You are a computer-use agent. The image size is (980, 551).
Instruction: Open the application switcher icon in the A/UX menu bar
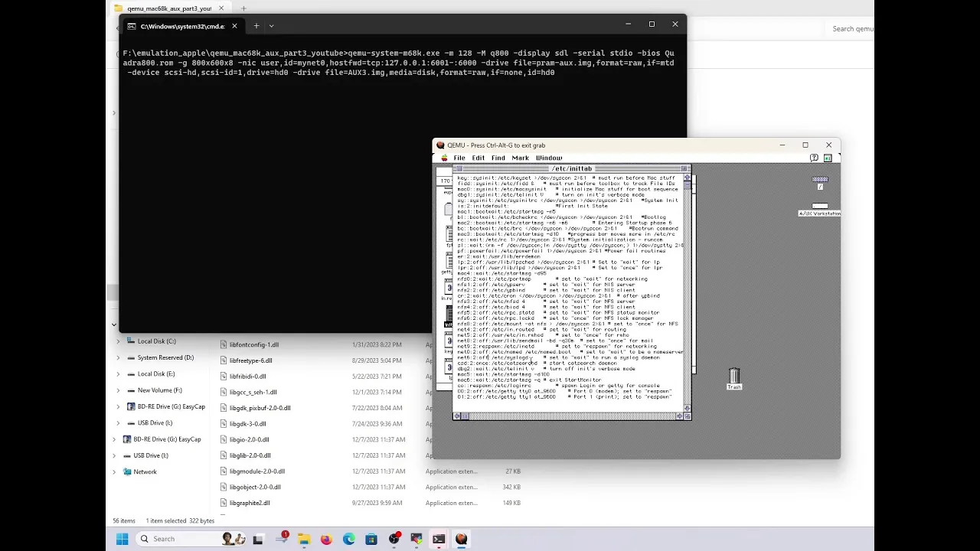tap(828, 158)
